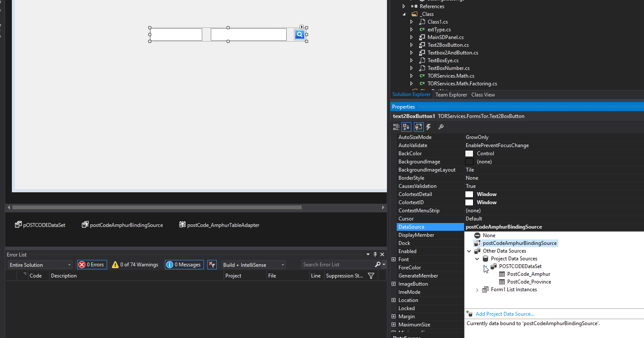Sort properties alphabetically
Screen dimensions: 644x338
[x=406, y=127]
